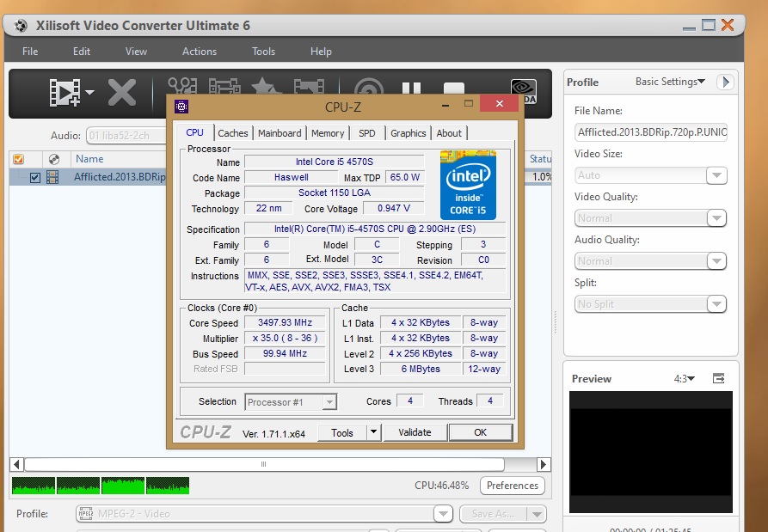Click the horizontal scrollbar right arrow
Viewport: 768px width, 532px height.
coord(544,464)
